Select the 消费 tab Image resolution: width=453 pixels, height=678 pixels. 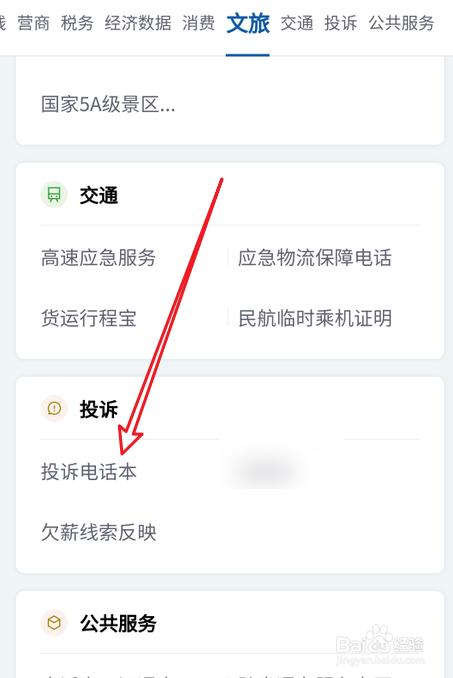[198, 23]
